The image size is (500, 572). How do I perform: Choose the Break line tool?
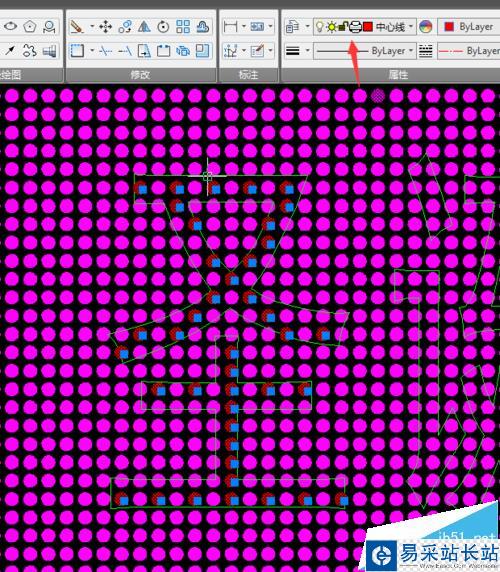[x=105, y=51]
